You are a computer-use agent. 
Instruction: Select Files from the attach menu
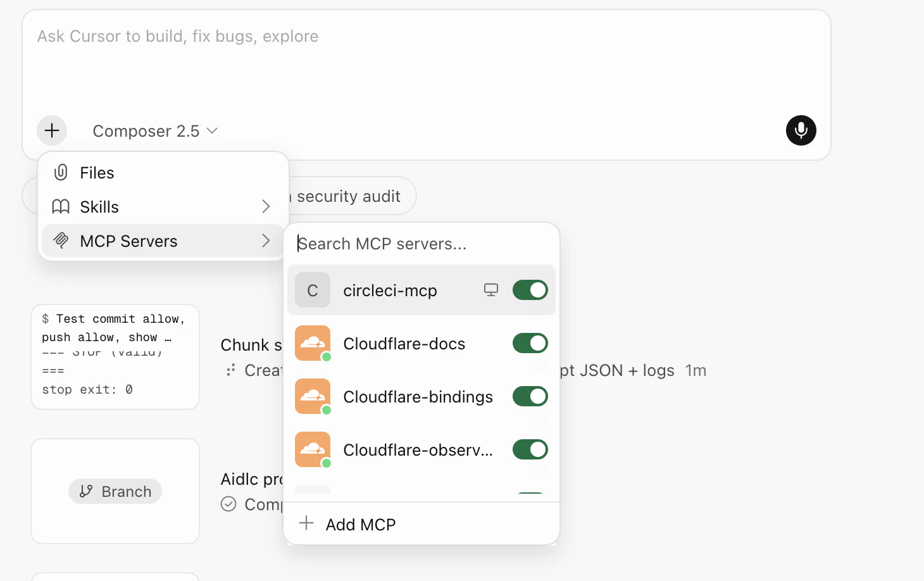(x=163, y=173)
